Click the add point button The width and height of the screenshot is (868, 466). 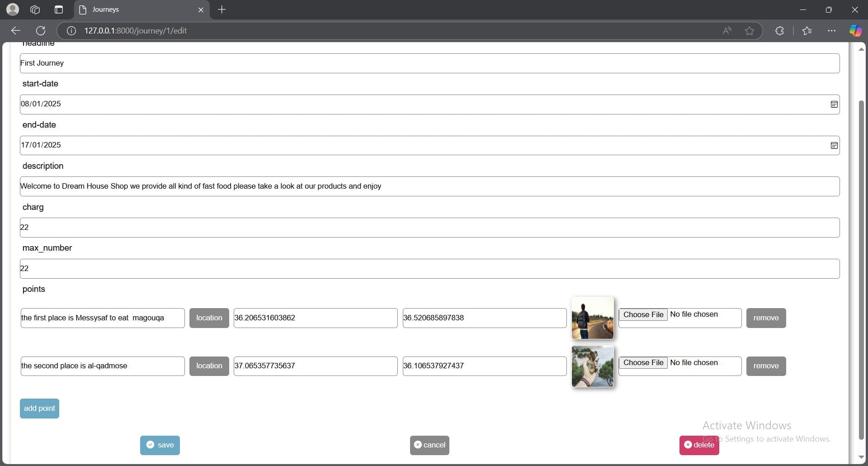39,409
